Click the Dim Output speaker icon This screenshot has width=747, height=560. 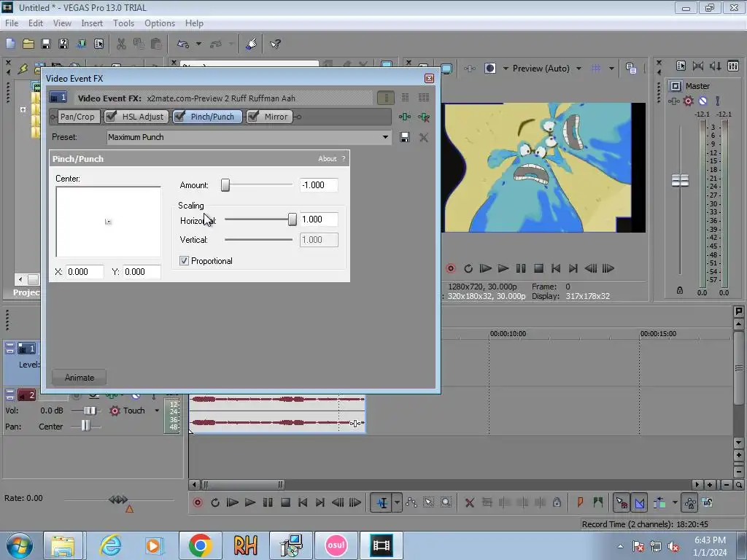tap(716, 66)
